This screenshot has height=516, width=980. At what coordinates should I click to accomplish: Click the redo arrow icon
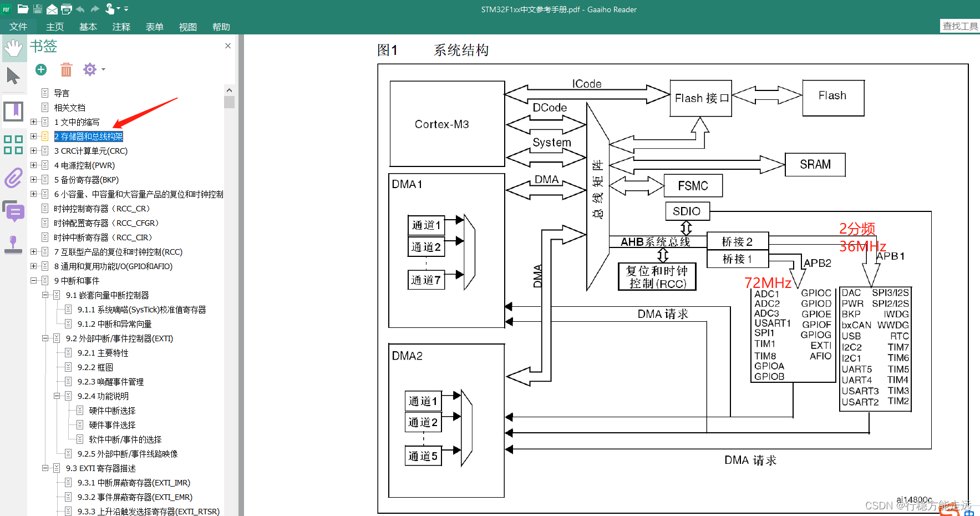[95, 9]
